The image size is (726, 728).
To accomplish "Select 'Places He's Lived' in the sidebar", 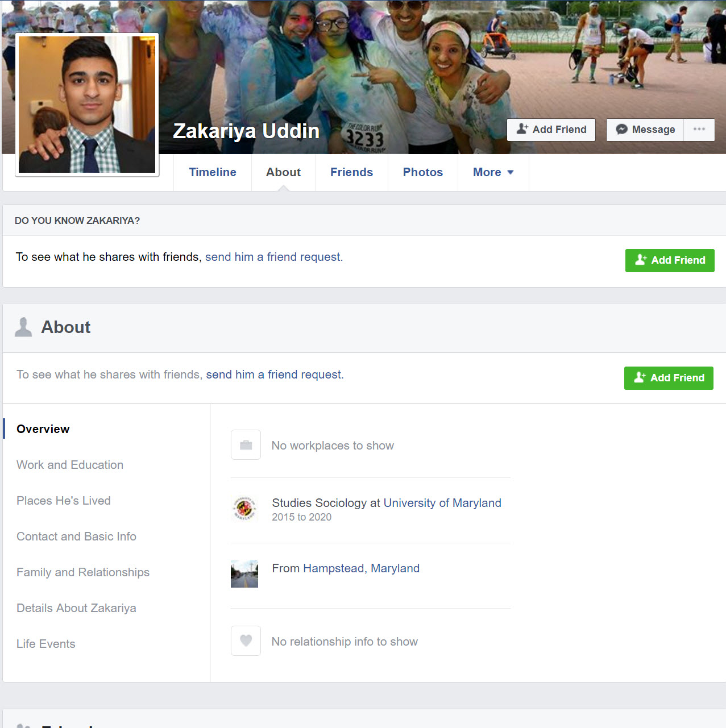I will tap(63, 501).
